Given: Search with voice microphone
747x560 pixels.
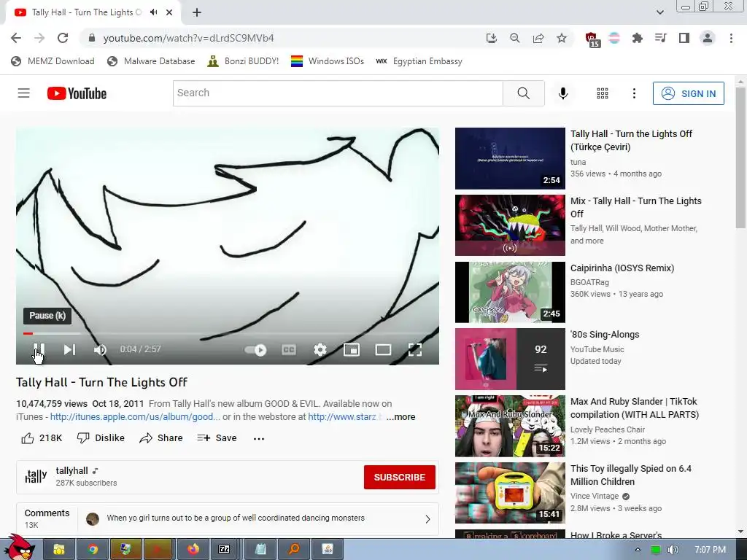Looking at the screenshot, I should [x=563, y=93].
